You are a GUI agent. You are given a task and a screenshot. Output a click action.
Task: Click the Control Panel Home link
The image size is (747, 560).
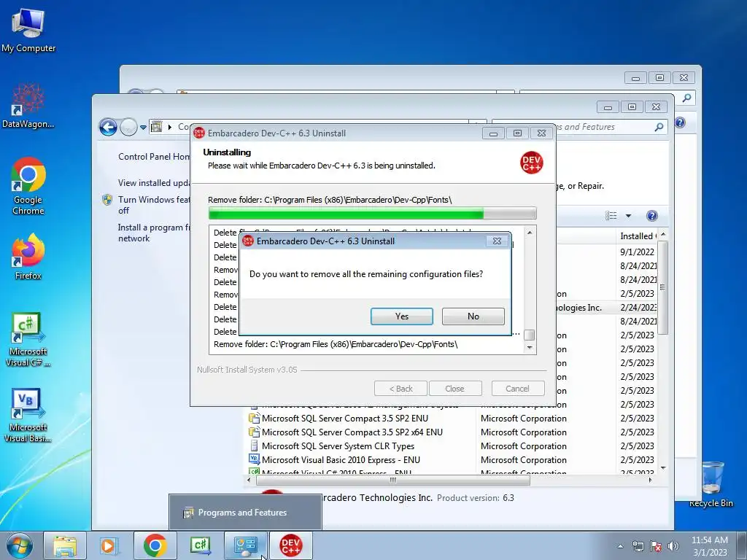pyautogui.click(x=154, y=156)
